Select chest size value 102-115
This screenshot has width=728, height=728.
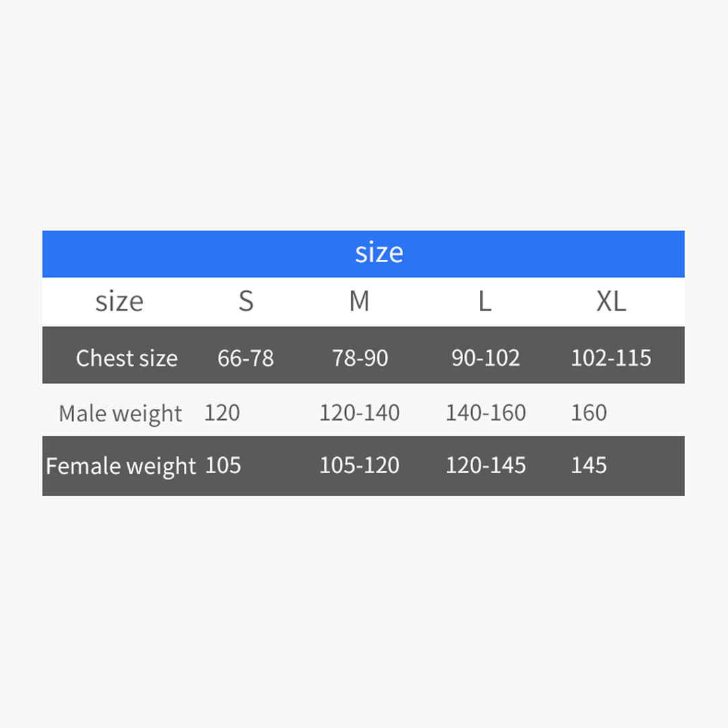pyautogui.click(x=611, y=358)
